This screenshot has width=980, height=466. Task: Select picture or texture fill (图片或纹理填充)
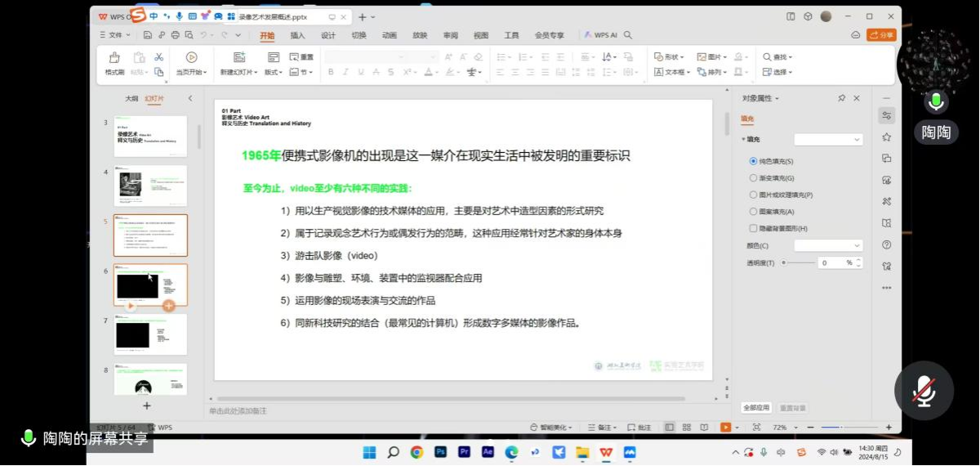click(753, 195)
